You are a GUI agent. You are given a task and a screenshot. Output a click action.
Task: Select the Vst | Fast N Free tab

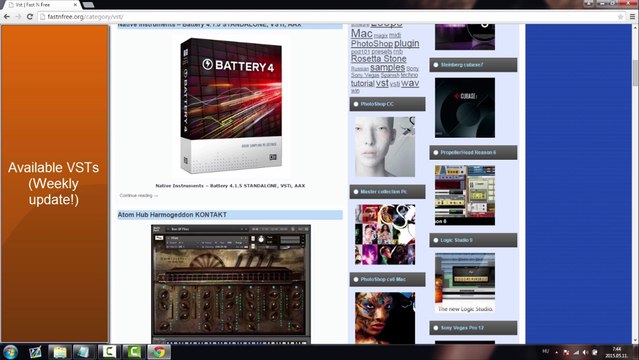pyautogui.click(x=41, y=4)
